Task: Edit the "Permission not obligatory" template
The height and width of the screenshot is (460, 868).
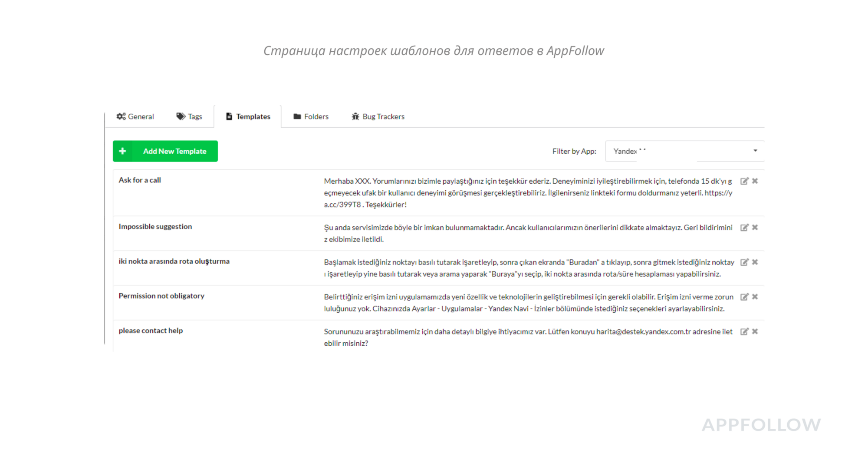Action: click(x=744, y=297)
